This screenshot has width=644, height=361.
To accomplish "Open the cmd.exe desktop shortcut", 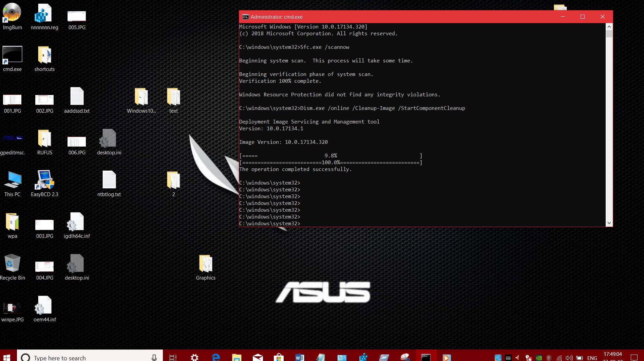I will coord(12,58).
